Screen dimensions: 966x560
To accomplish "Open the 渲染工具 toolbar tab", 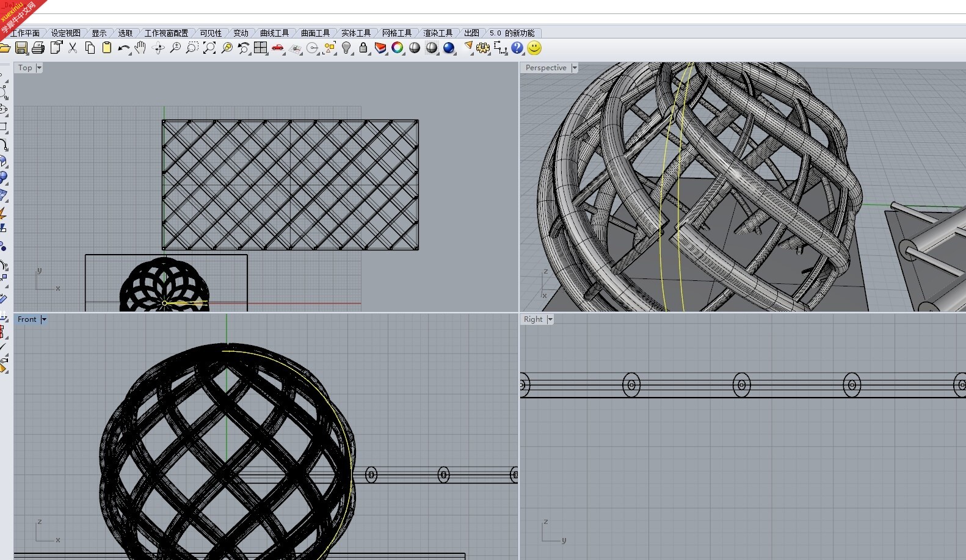I will [x=438, y=33].
